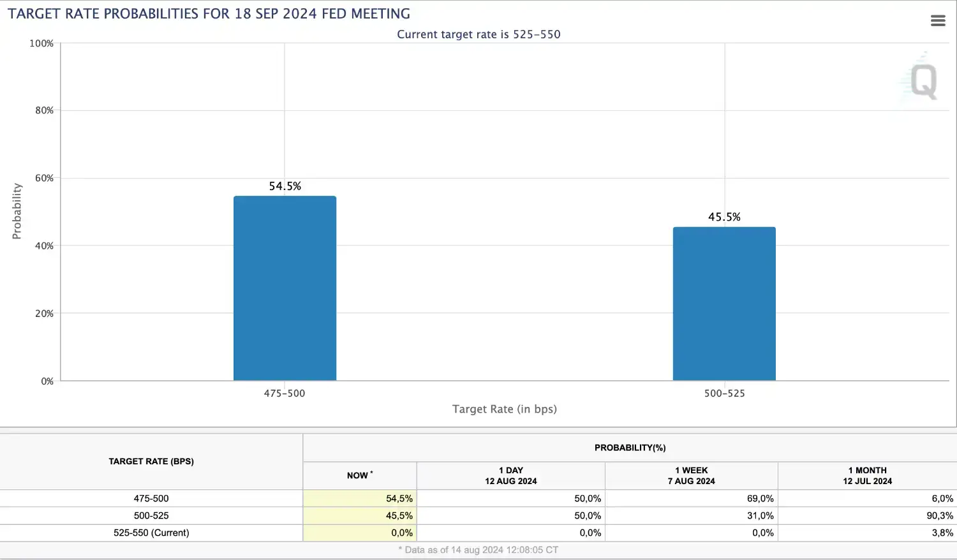
Task: Click the 54.5% bar data label
Action: tap(285, 186)
